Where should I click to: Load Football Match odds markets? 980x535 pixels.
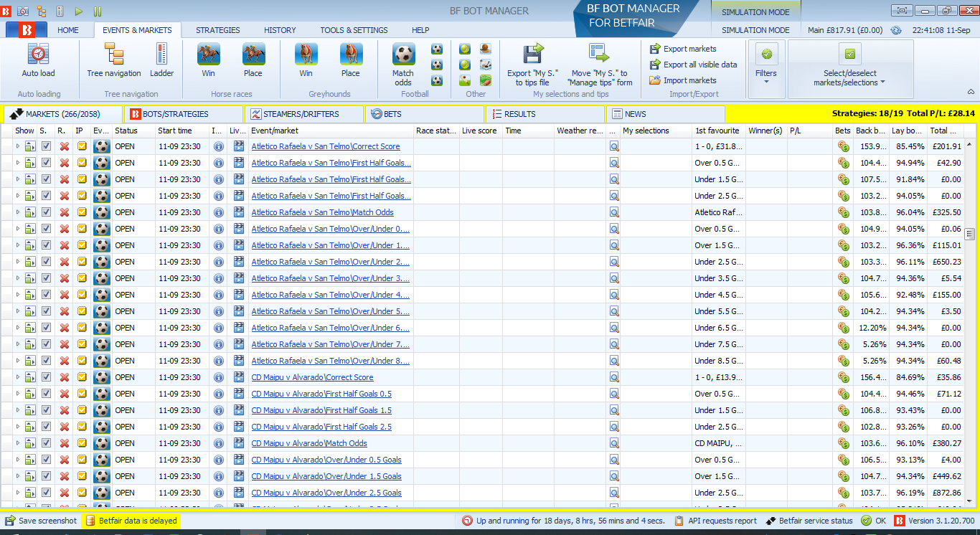point(403,65)
